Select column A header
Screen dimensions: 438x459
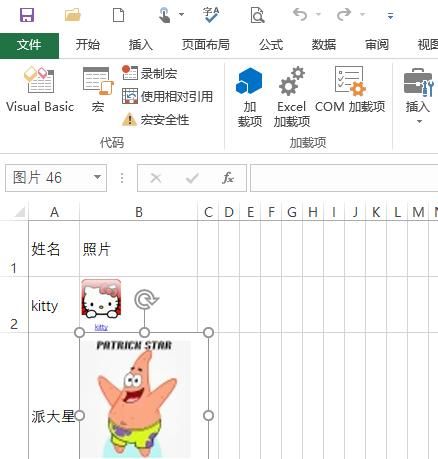click(x=54, y=212)
